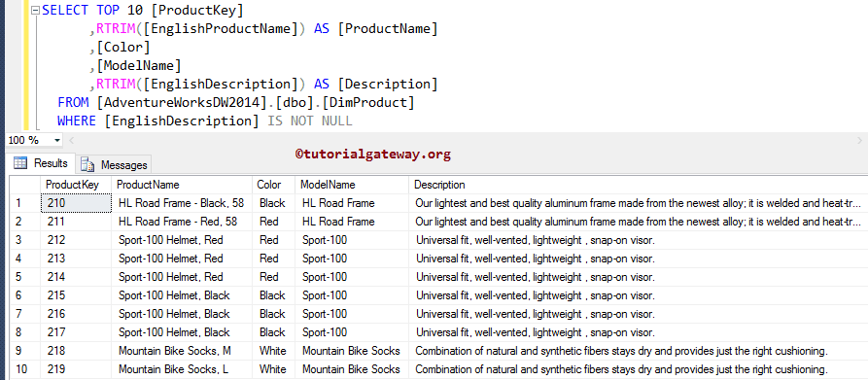The image size is (868, 380).
Task: Click the White color cell in row 10
Action: pyautogui.click(x=273, y=369)
